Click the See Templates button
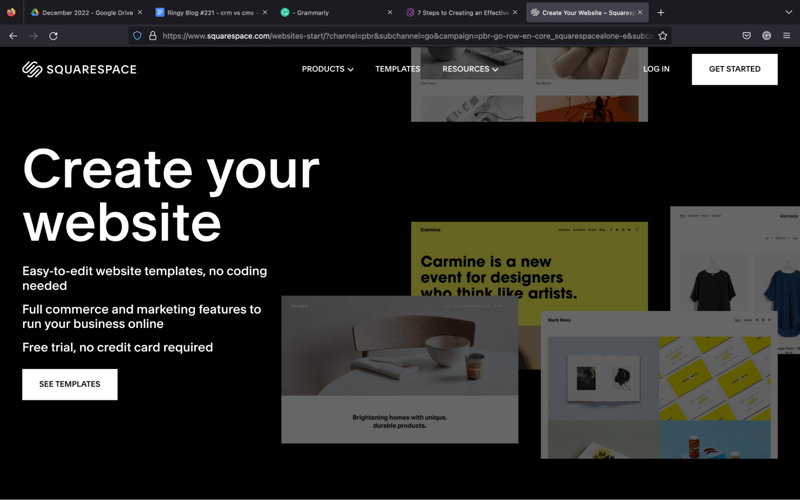Image resolution: width=800 pixels, height=500 pixels. [x=70, y=384]
